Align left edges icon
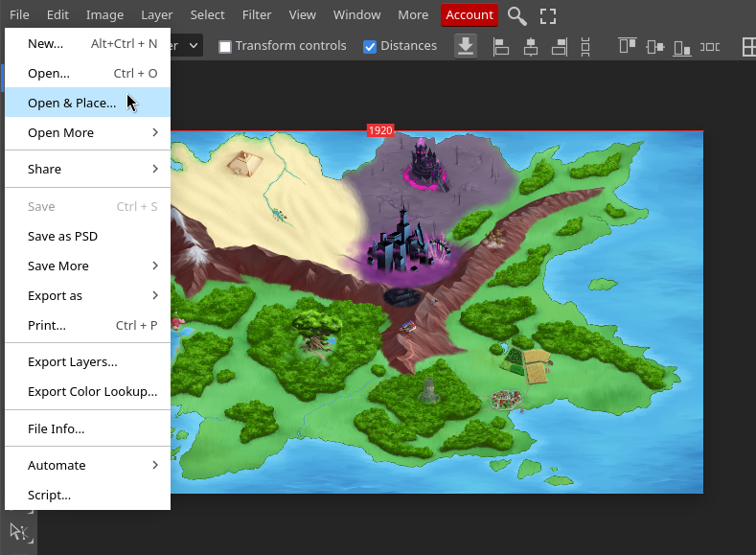 click(x=500, y=46)
